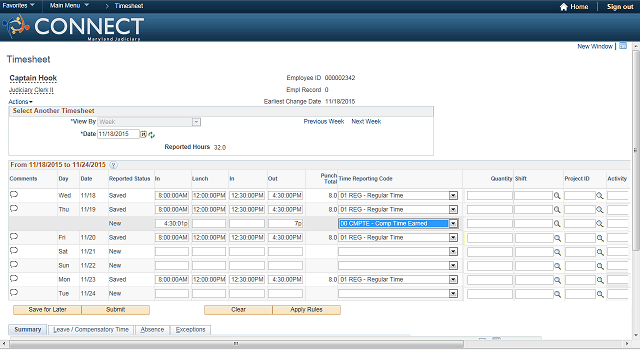Open Time Reporting Code dropdown for Sat 11/21

point(453,252)
